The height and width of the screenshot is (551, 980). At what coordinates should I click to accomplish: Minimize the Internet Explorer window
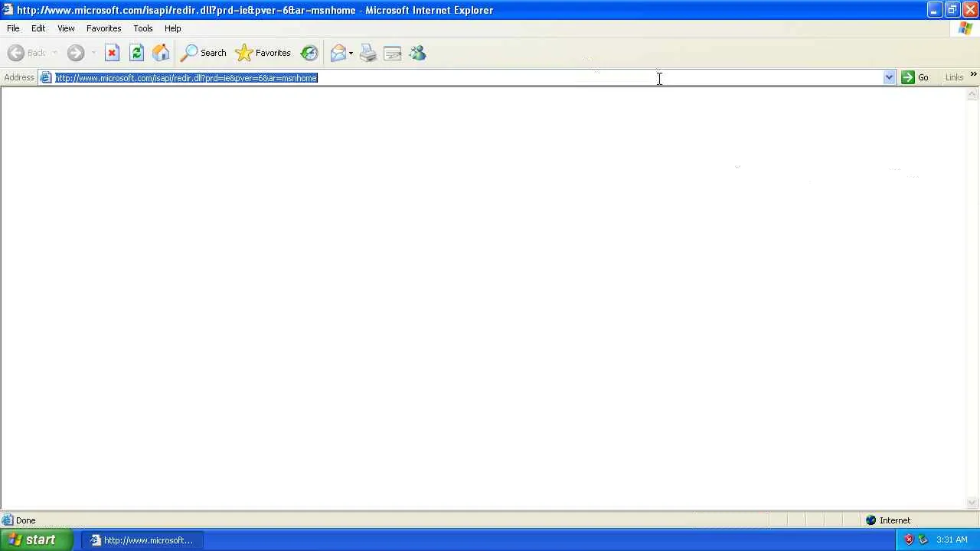point(934,10)
